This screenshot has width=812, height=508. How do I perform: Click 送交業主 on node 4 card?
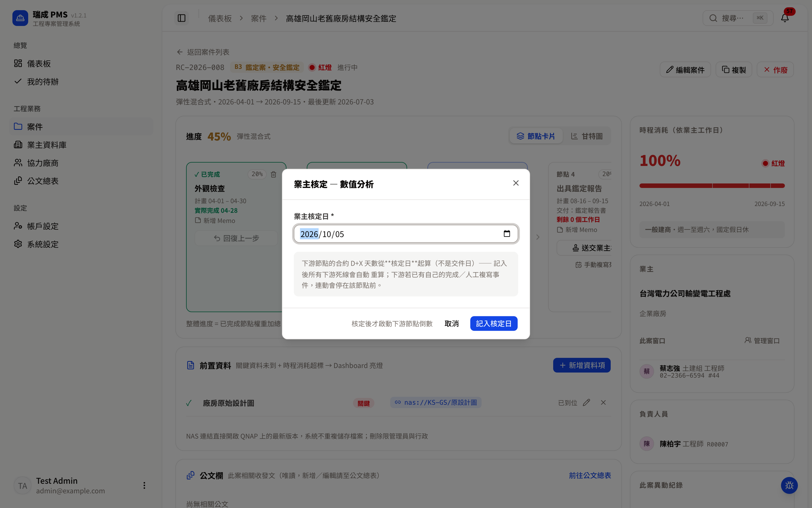coord(584,248)
